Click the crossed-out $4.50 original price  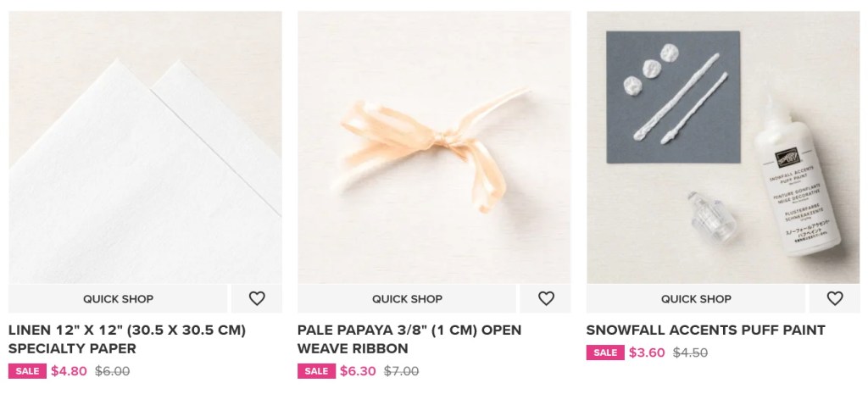coord(690,352)
